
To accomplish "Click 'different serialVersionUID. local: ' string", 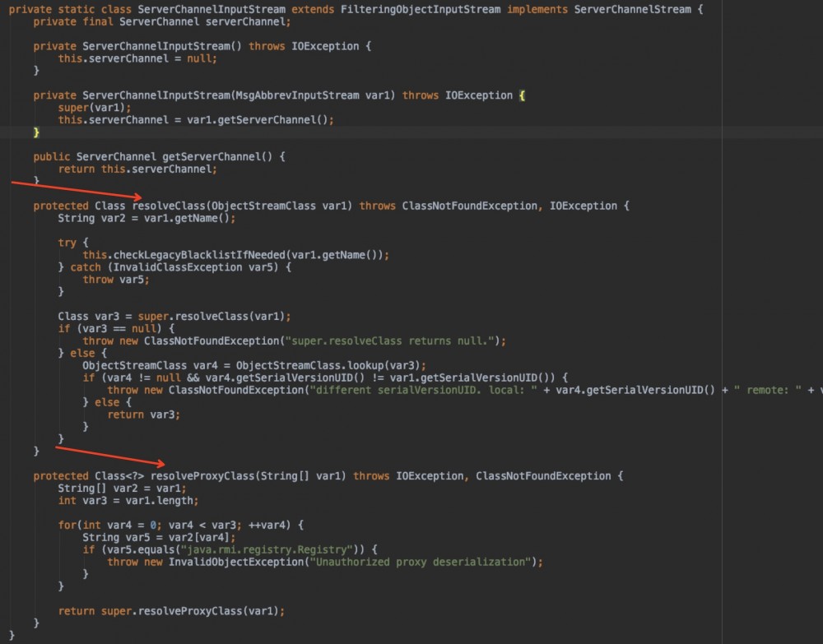I will pos(424,390).
